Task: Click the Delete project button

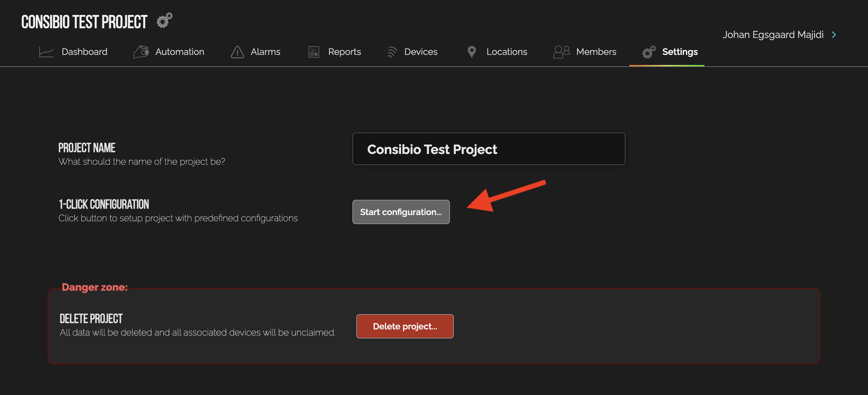Action: tap(405, 326)
